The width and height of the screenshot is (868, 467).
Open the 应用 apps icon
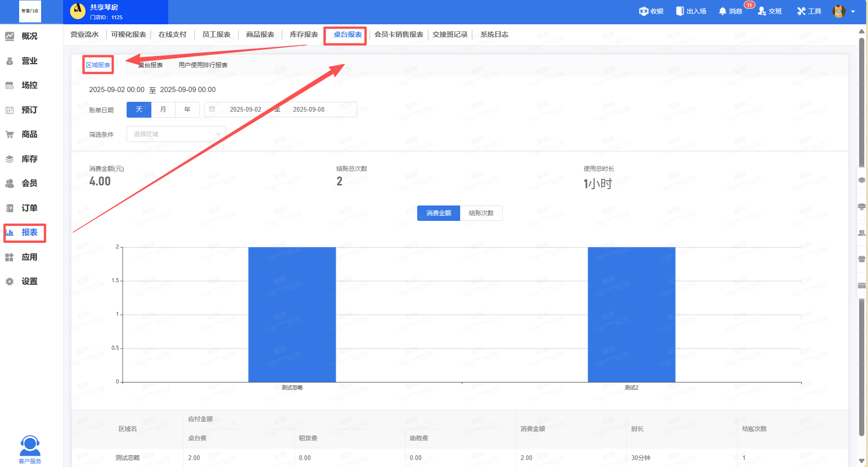(x=9, y=257)
